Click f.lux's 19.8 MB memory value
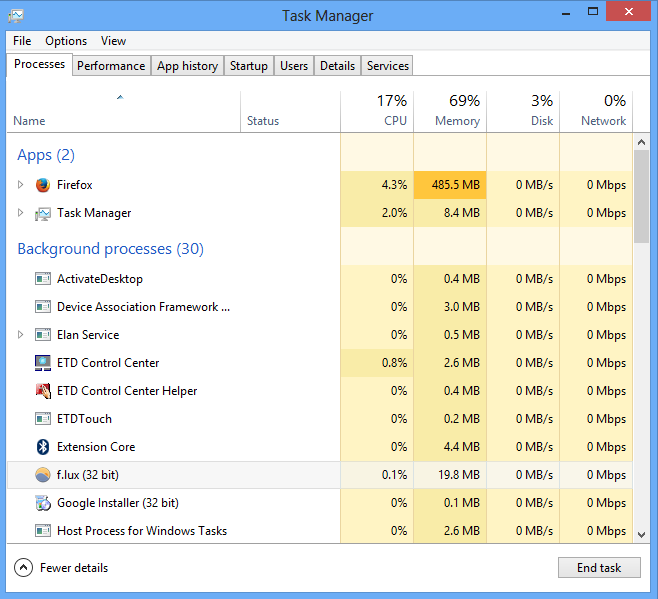 click(459, 475)
